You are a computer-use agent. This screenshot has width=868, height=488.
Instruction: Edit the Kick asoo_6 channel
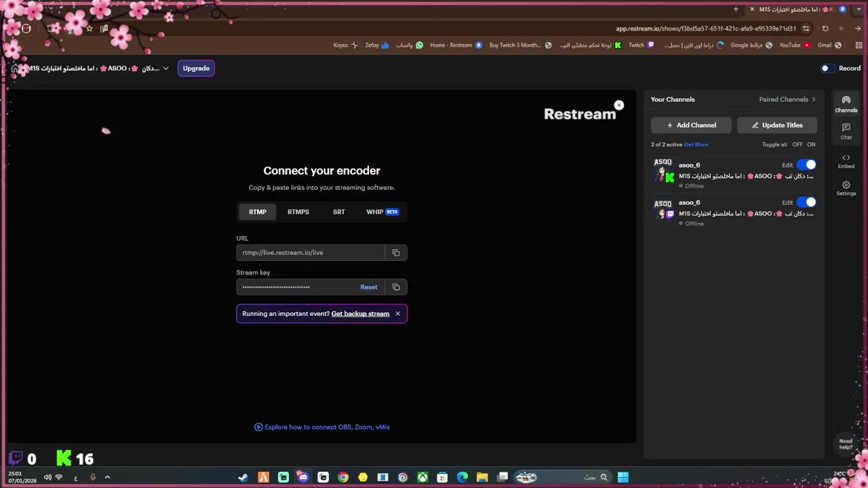[787, 165]
